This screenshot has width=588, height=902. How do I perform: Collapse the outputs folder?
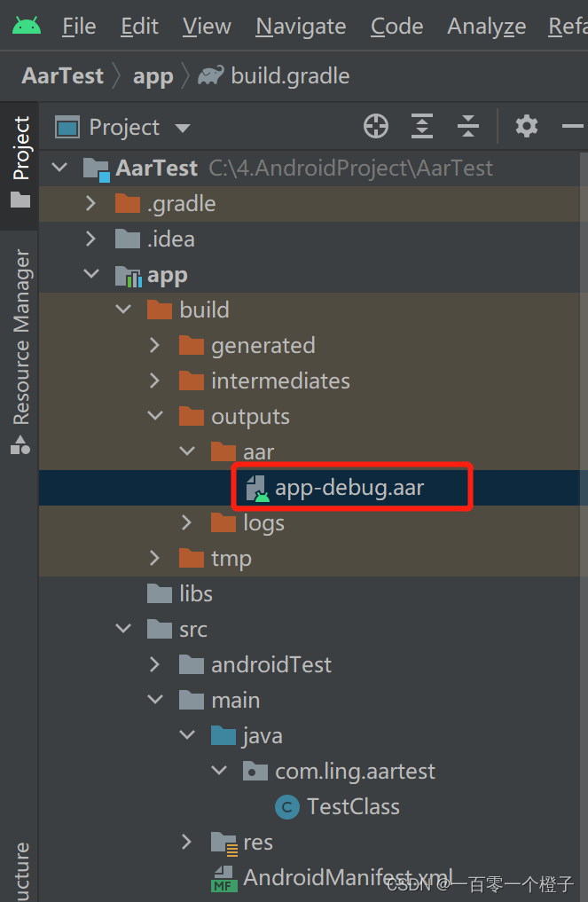click(155, 417)
